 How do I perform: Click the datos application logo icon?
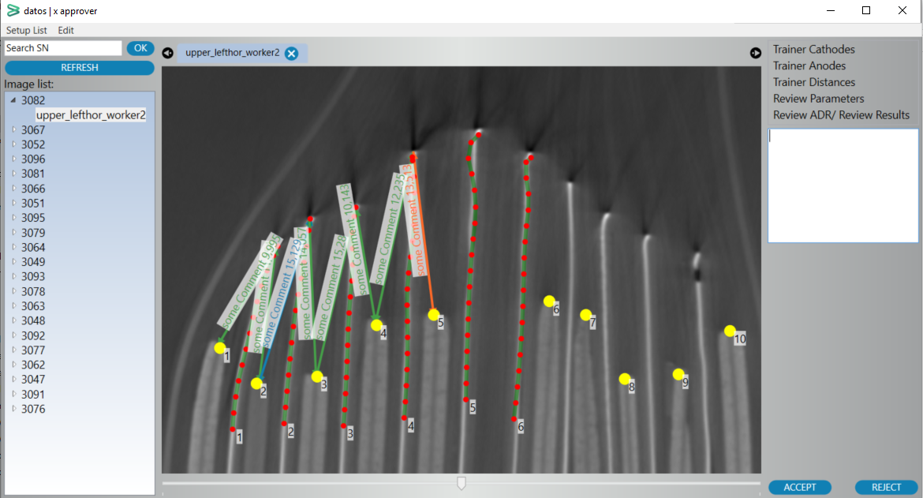click(x=12, y=10)
